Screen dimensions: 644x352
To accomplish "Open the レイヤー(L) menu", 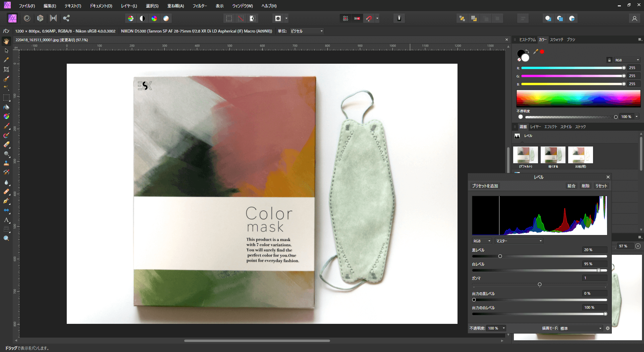I will [x=129, y=6].
